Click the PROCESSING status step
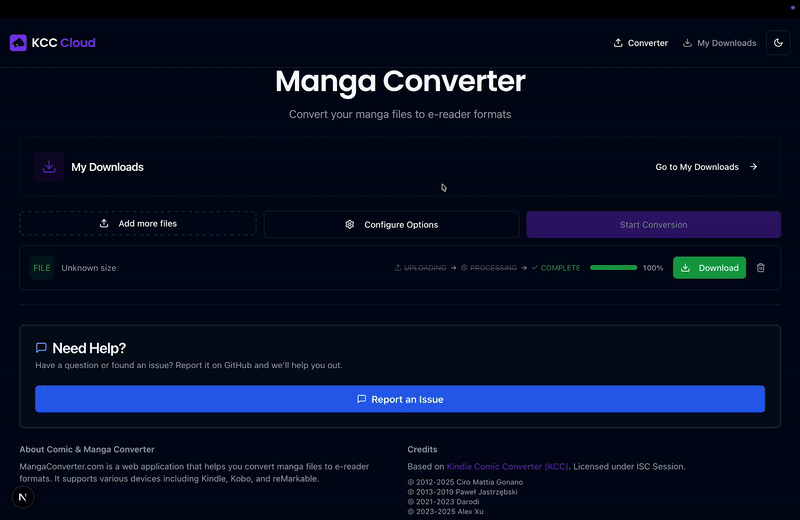Viewport: 800px width, 520px height. pos(489,268)
